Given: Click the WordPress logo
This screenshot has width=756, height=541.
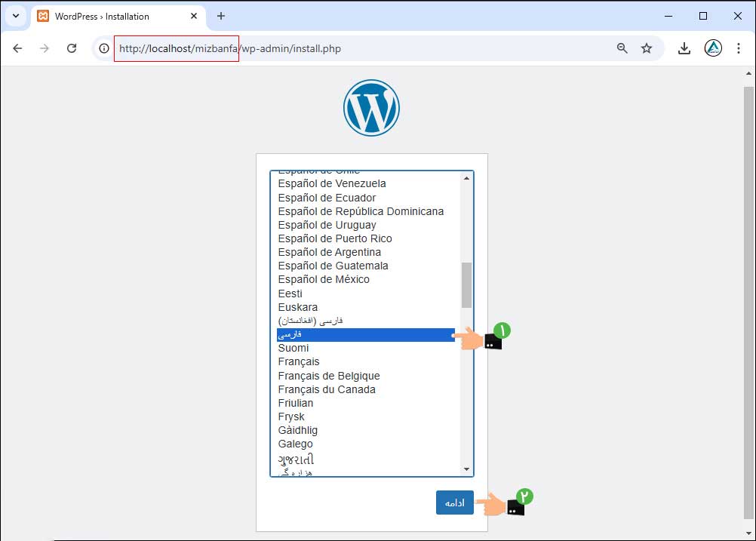Looking at the screenshot, I should [x=371, y=108].
